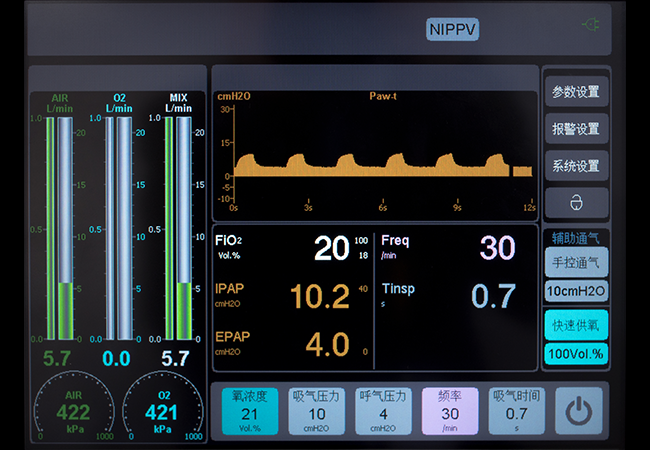Screen dimensions: 650x450
Task: Select the 频率 30 /min parameter
Action: 450,411
